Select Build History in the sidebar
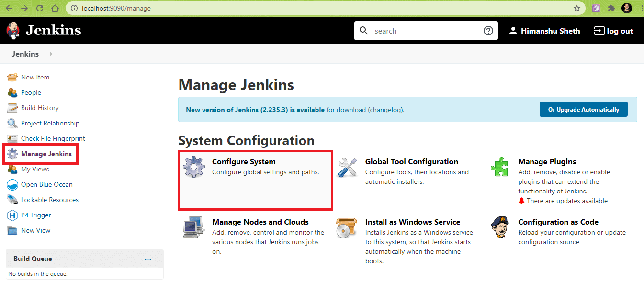The width and height of the screenshot is (644, 283). [x=40, y=108]
